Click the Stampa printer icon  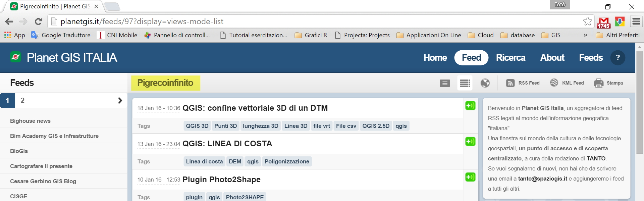coord(598,83)
